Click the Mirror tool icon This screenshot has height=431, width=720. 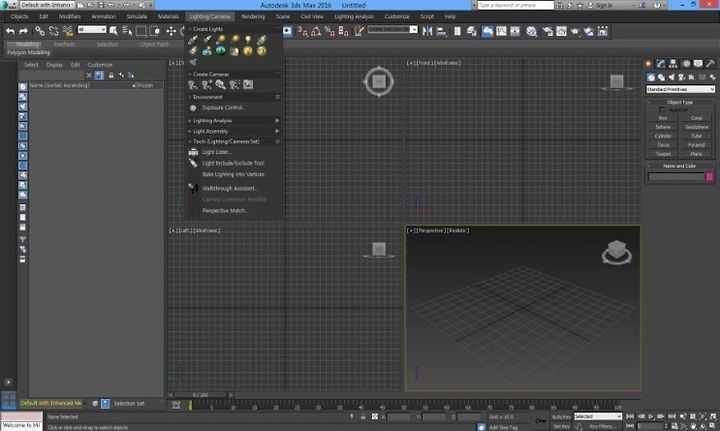[x=428, y=31]
